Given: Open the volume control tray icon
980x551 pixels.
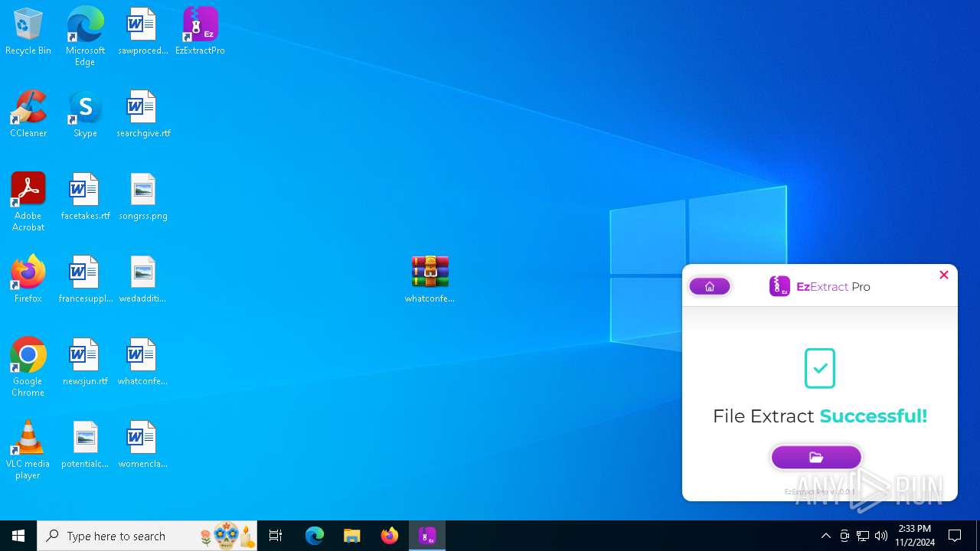Looking at the screenshot, I should pyautogui.click(x=881, y=536).
